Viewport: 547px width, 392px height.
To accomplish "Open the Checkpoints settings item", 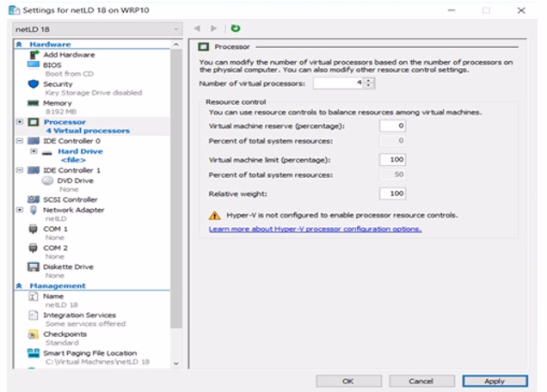I will [65, 334].
